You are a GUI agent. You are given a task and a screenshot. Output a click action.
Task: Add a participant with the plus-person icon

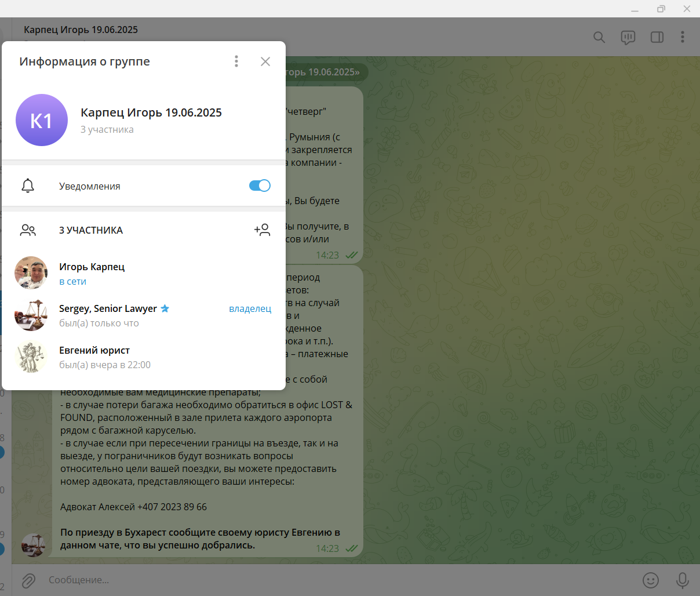click(262, 230)
